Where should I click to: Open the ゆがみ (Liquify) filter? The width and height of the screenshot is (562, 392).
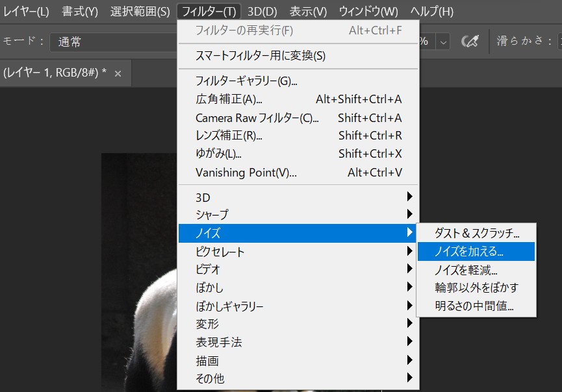(218, 154)
